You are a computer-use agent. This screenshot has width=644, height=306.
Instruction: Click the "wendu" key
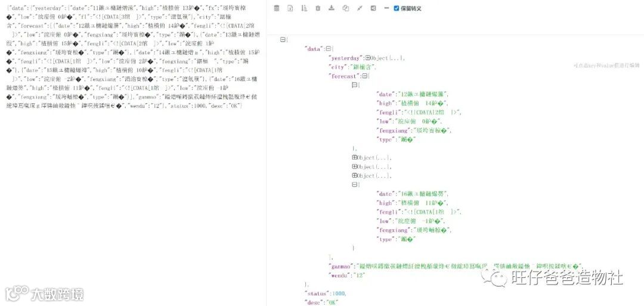(340, 275)
